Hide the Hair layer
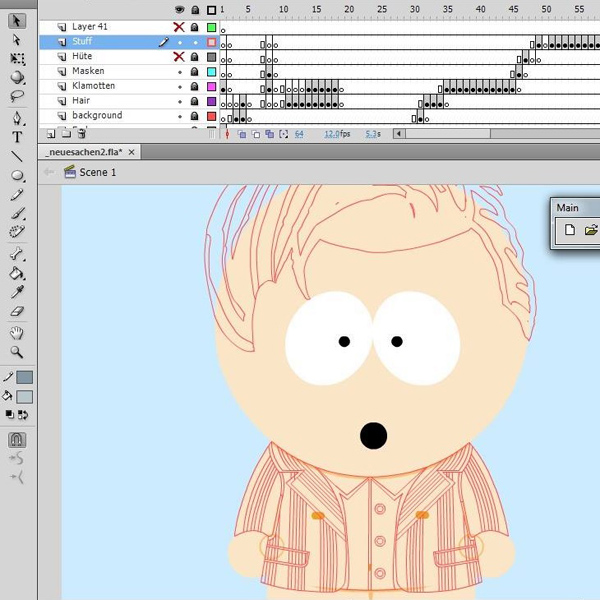The height and width of the screenshot is (600, 600). 179,102
